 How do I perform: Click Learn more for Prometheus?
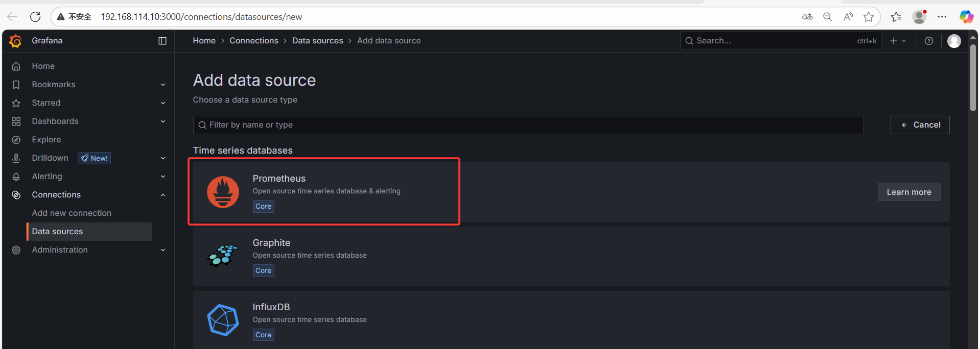(x=909, y=192)
